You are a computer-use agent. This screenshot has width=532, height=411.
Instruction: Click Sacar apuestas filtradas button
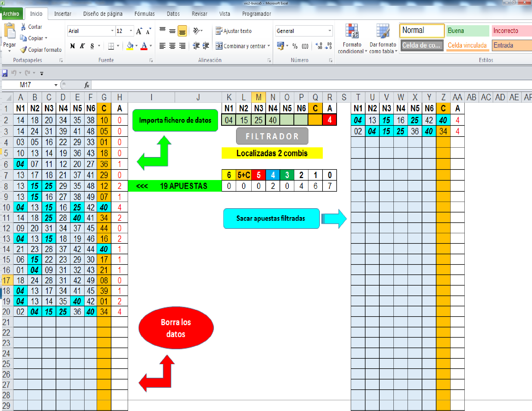tap(271, 219)
